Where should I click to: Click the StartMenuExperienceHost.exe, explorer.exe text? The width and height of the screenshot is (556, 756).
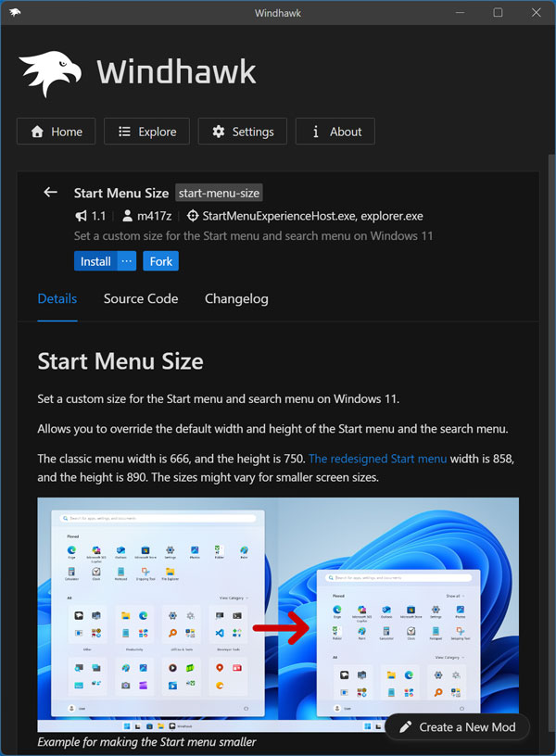click(312, 216)
